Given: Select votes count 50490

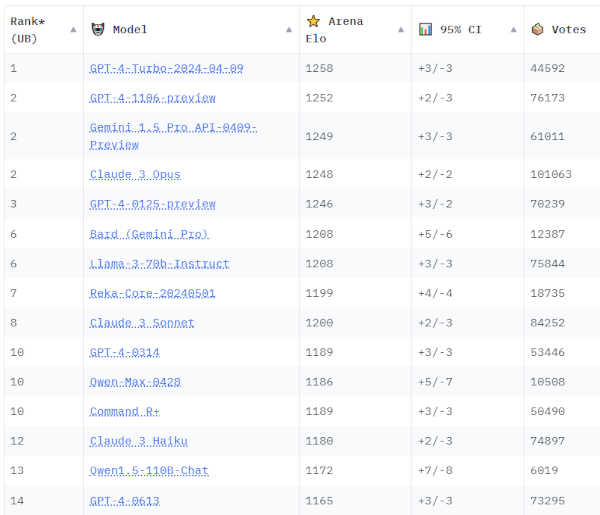Looking at the screenshot, I should click(x=548, y=411).
